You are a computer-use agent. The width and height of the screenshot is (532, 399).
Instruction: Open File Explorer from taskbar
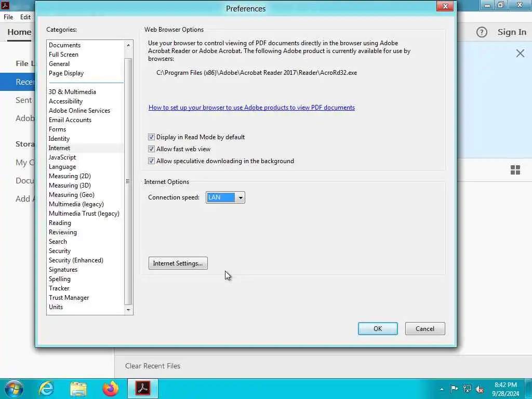(x=78, y=389)
